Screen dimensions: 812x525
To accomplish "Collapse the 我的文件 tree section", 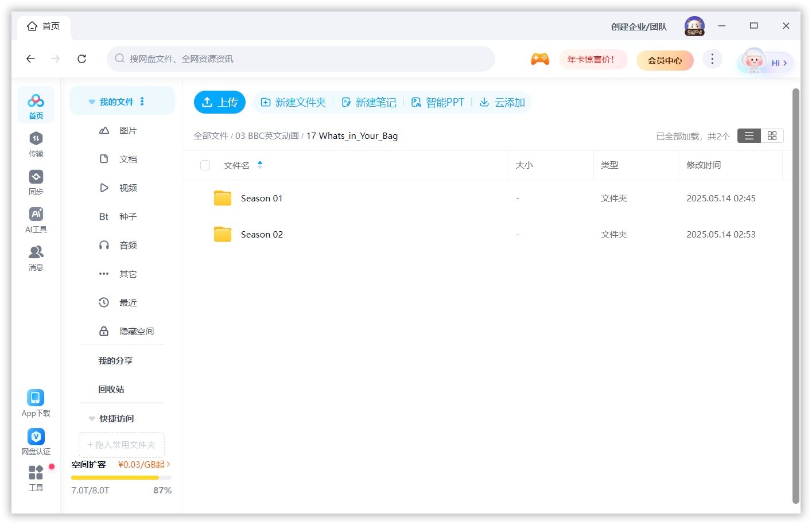I will tap(92, 102).
